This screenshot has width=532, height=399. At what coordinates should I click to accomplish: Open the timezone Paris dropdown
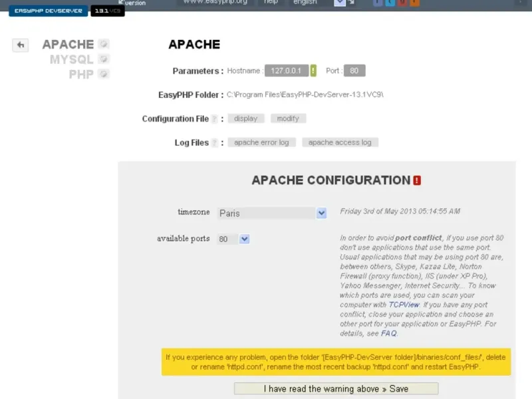coord(272,213)
